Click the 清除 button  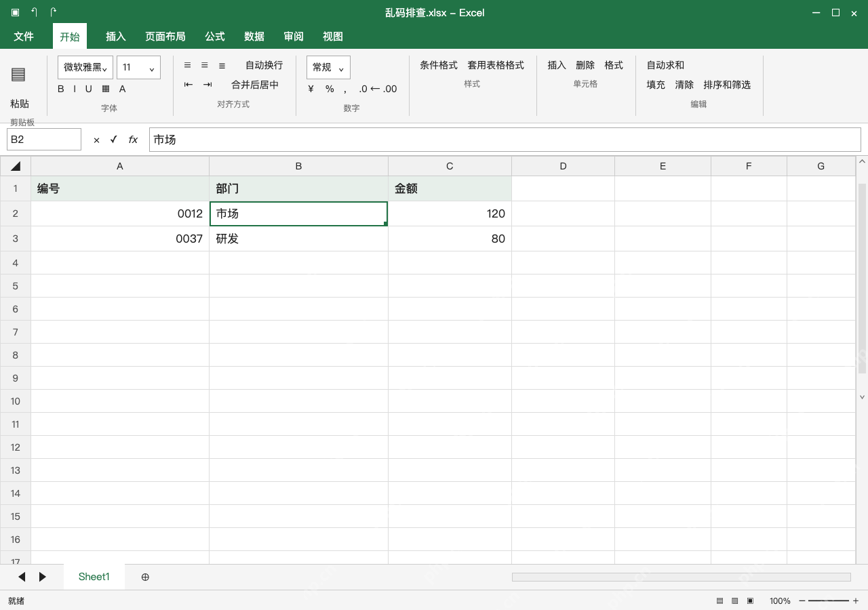point(684,85)
